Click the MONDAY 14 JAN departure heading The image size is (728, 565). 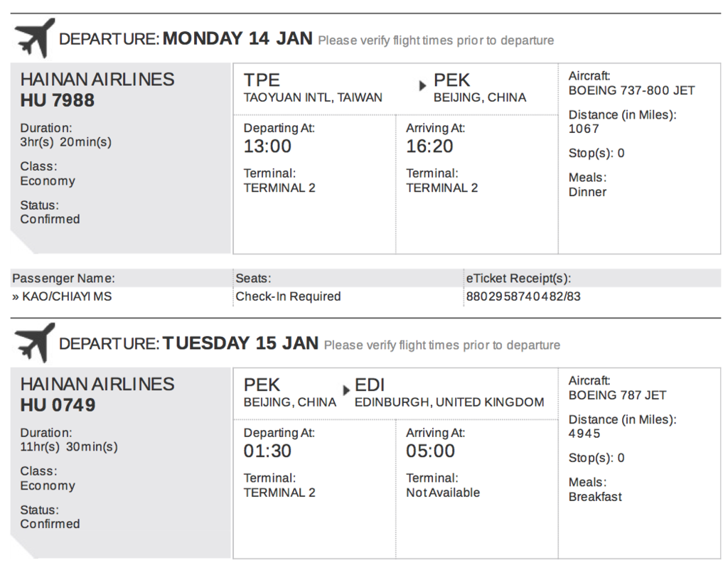pos(237,38)
